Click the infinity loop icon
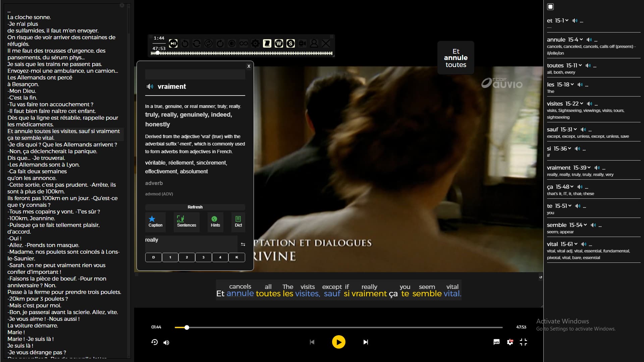The image size is (644, 362). [244, 44]
